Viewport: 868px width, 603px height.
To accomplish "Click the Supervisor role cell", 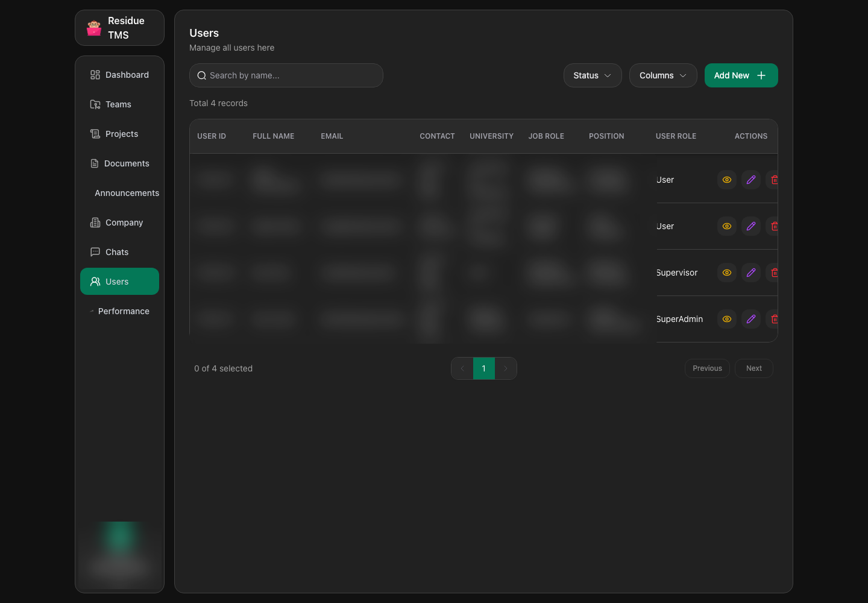I will [677, 273].
